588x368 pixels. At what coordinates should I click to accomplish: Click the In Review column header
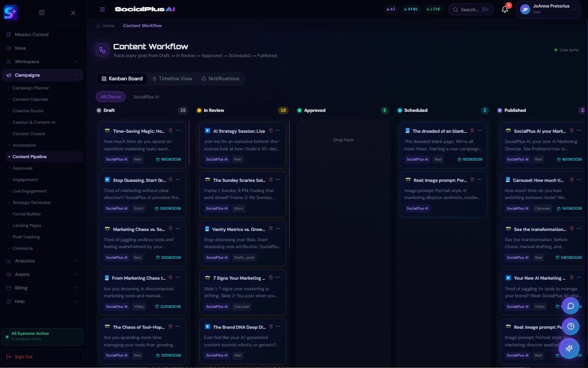click(214, 111)
